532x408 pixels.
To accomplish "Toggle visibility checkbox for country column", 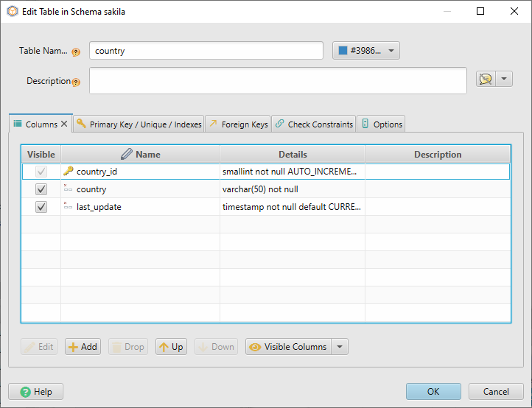I will [x=41, y=189].
